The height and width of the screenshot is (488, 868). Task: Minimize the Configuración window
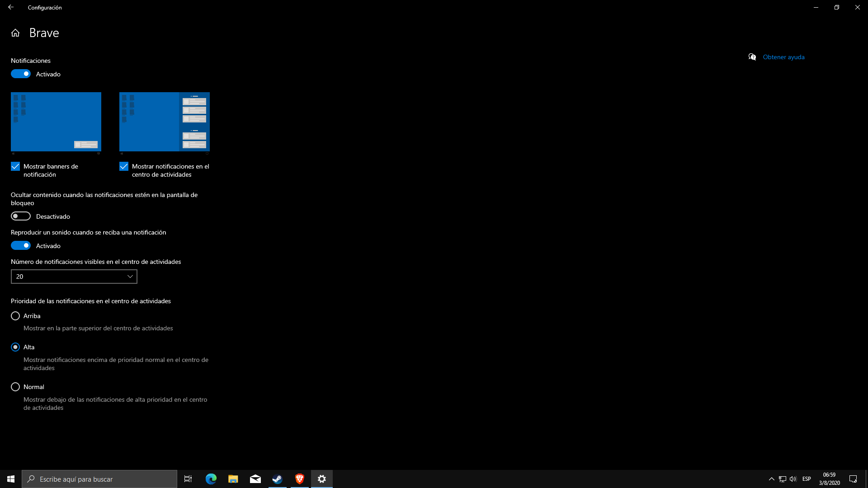click(816, 7)
